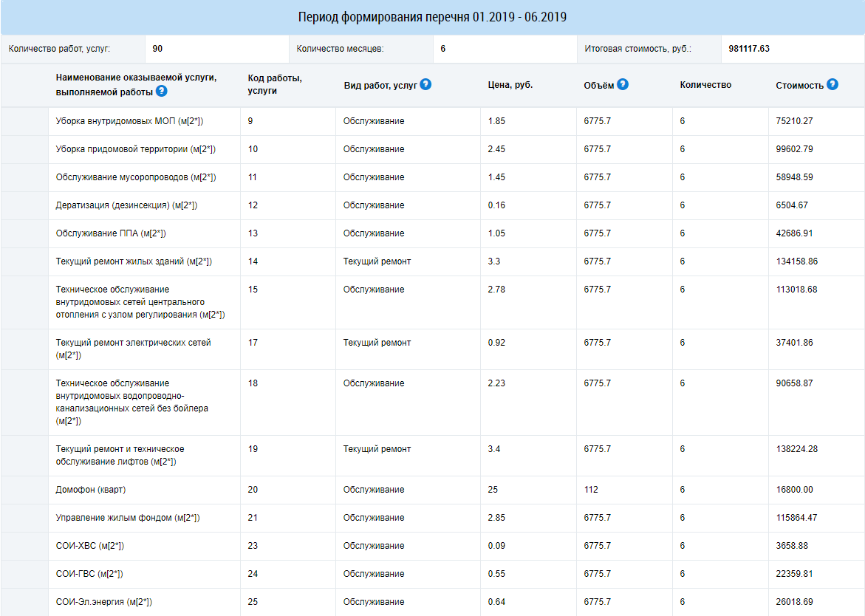The width and height of the screenshot is (865, 616).
Task: Select 'Текущий ремонт' type in code 19 row
Action: click(x=377, y=449)
